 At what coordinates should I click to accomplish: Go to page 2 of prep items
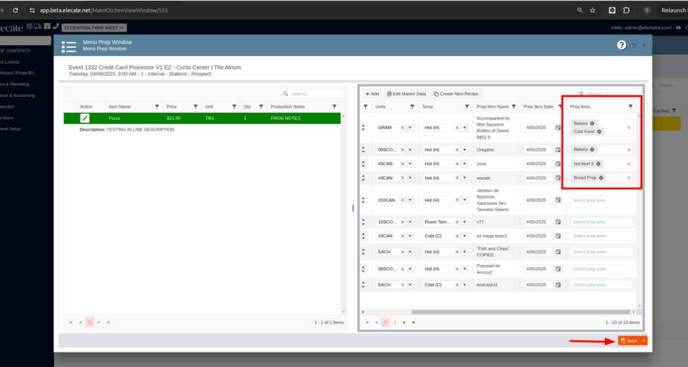point(395,323)
